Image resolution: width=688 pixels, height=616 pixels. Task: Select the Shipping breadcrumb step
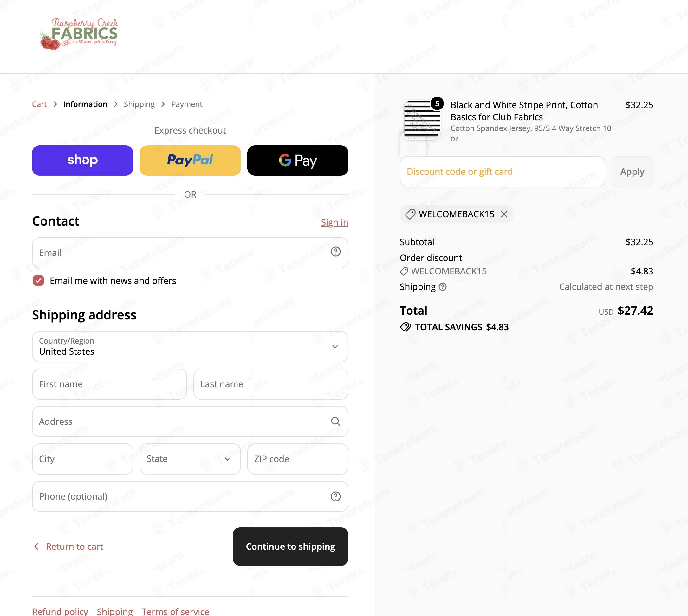click(139, 104)
